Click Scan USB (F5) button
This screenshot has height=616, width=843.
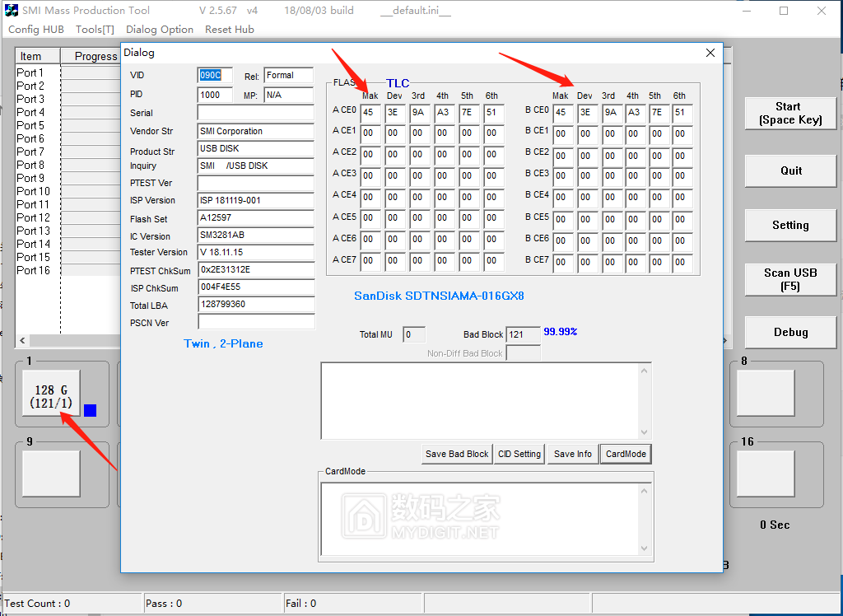click(790, 279)
